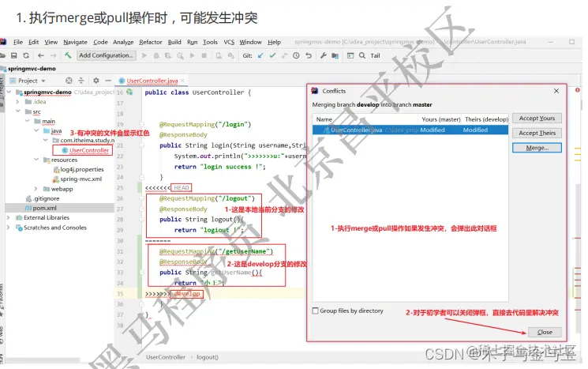
Task: Click the Theirs (develop) column header
Action: click(486, 119)
